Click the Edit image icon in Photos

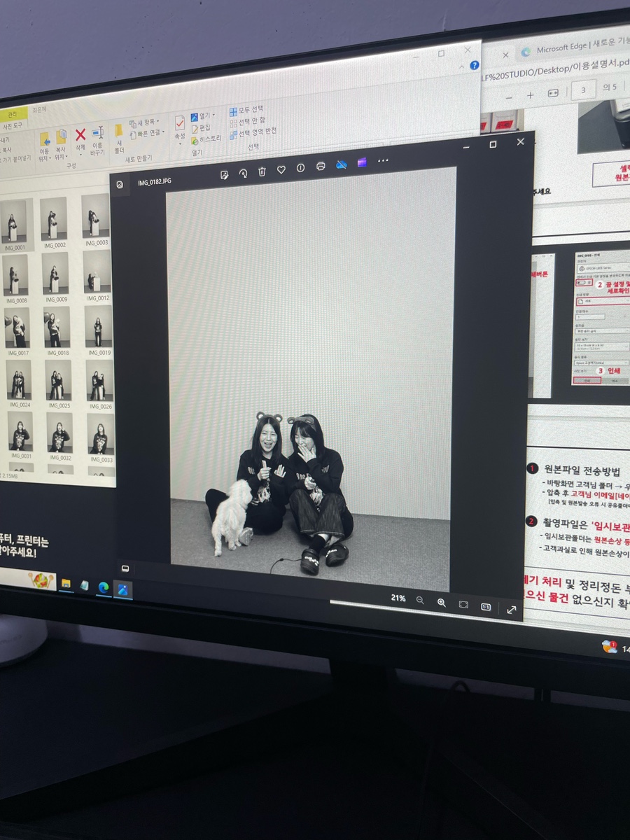click(x=224, y=174)
